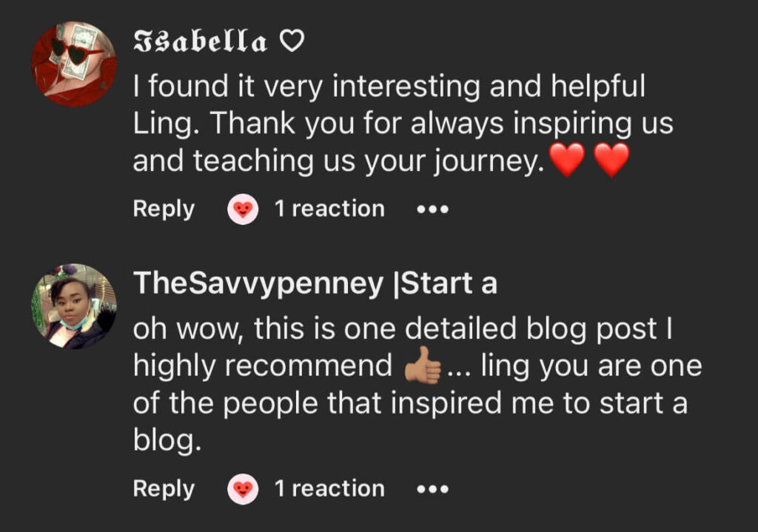The width and height of the screenshot is (758, 532).
Task: Reply to Isabella's comment
Action: pos(164,209)
